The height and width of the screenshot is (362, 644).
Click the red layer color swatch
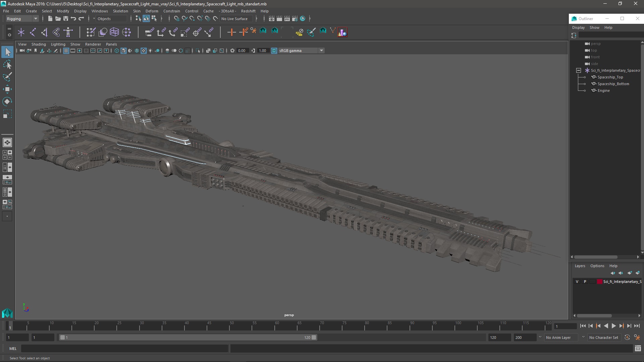coord(600,282)
